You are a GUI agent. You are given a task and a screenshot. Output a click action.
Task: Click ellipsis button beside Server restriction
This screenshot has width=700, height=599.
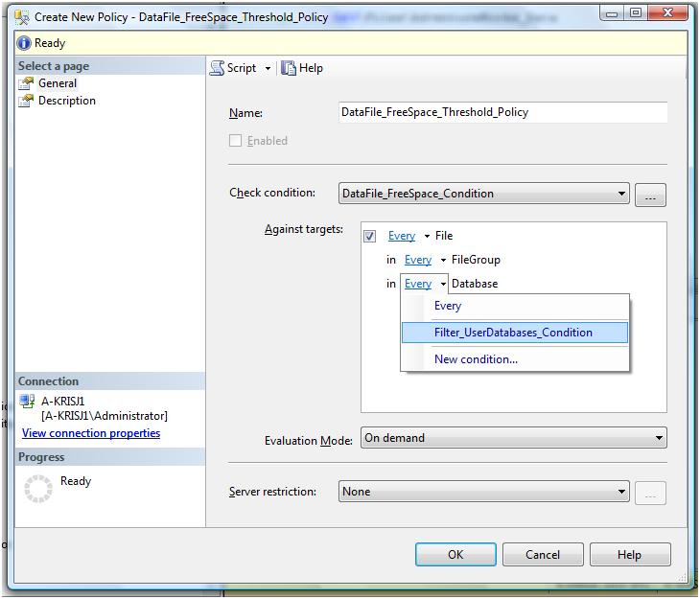(x=650, y=494)
